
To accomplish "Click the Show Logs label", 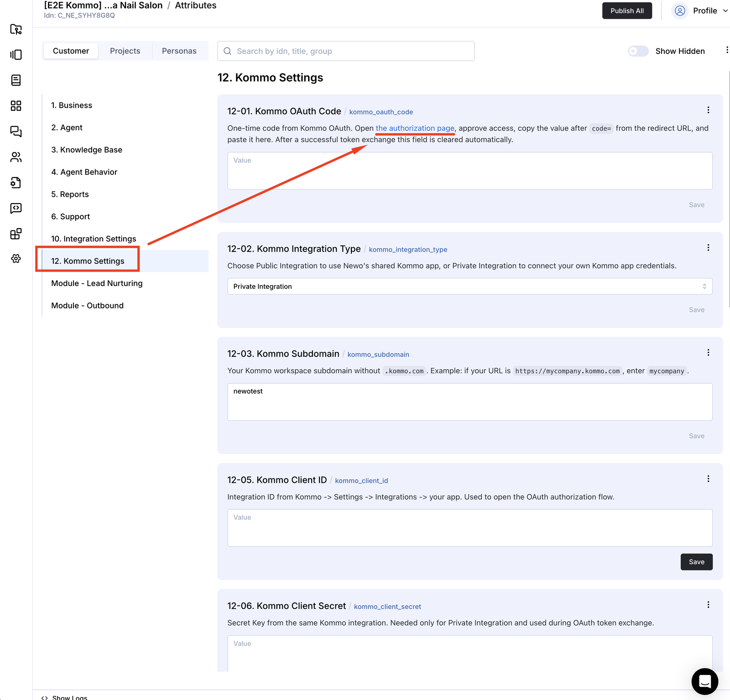I will [70, 698].
